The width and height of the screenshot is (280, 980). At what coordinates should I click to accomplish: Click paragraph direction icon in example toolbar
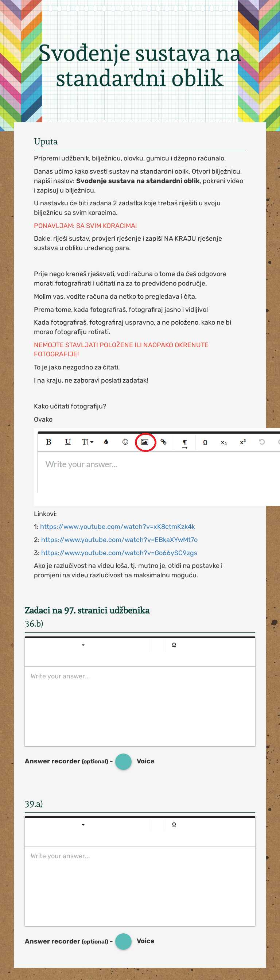pos(185,443)
